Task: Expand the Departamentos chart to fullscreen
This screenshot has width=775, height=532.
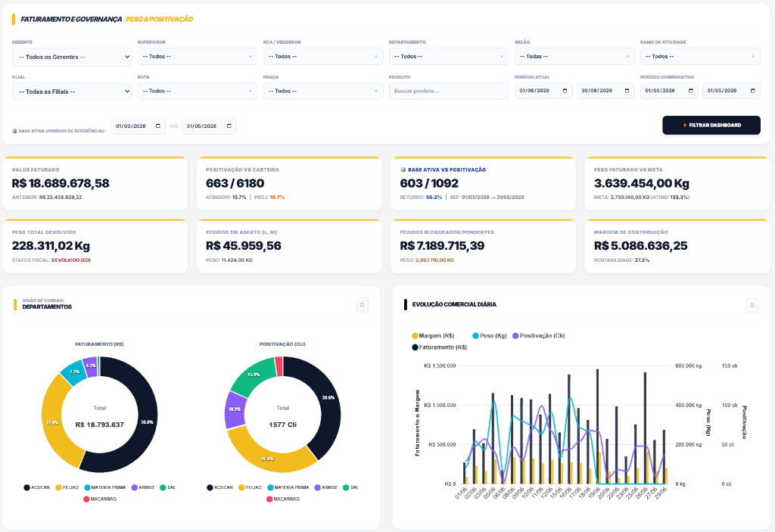Action: (362, 305)
